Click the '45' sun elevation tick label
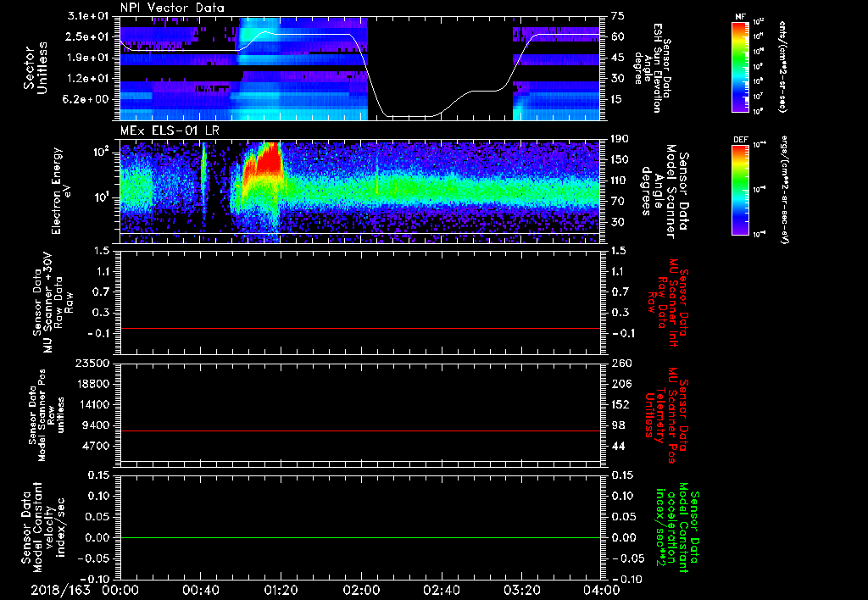 click(618, 58)
